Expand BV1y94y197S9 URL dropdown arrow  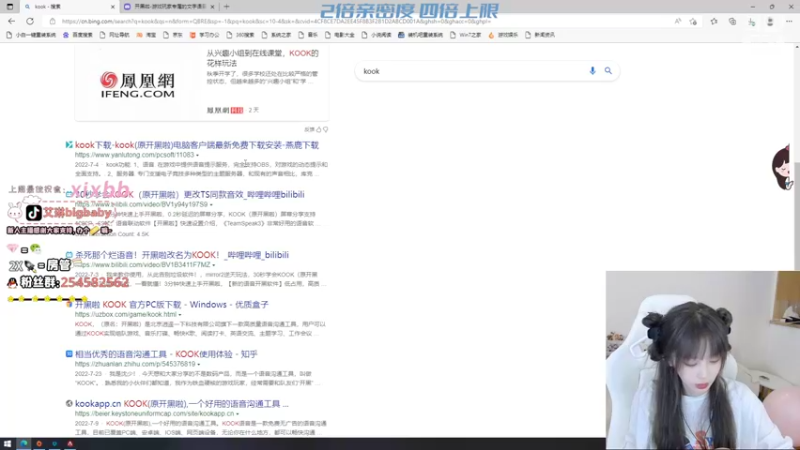[x=211, y=205]
